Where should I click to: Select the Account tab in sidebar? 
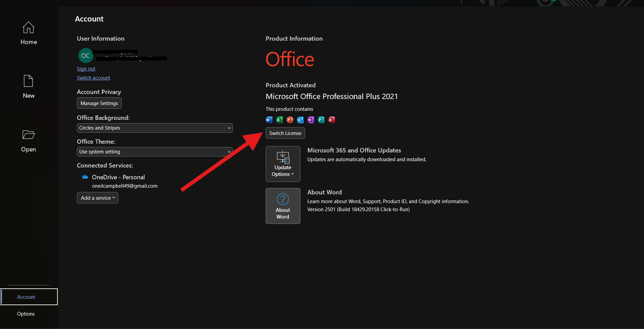pos(29,297)
